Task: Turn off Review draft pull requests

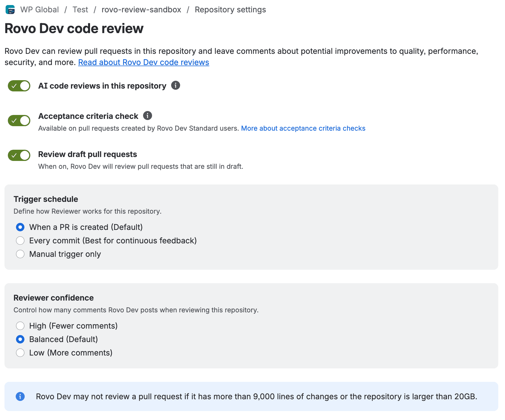Action: pos(19,155)
